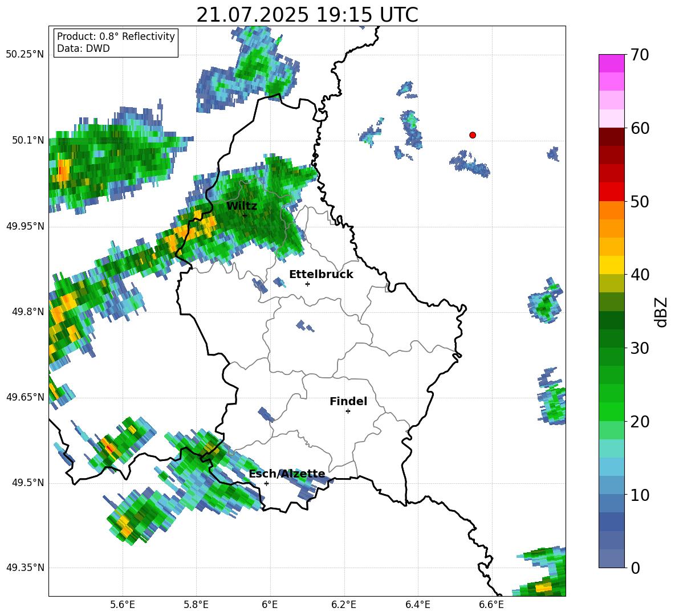Click the 6.2°E longitude label
This screenshot has height=616, width=675.
point(344,606)
